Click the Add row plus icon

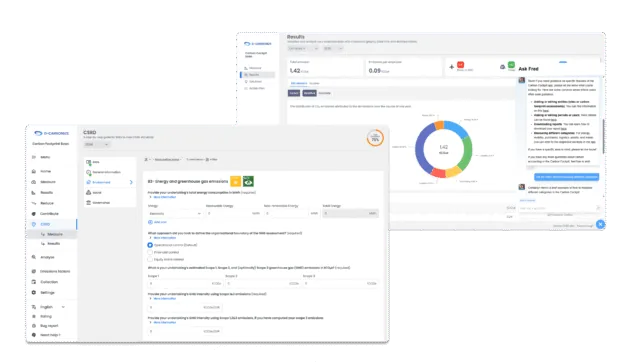(150, 222)
